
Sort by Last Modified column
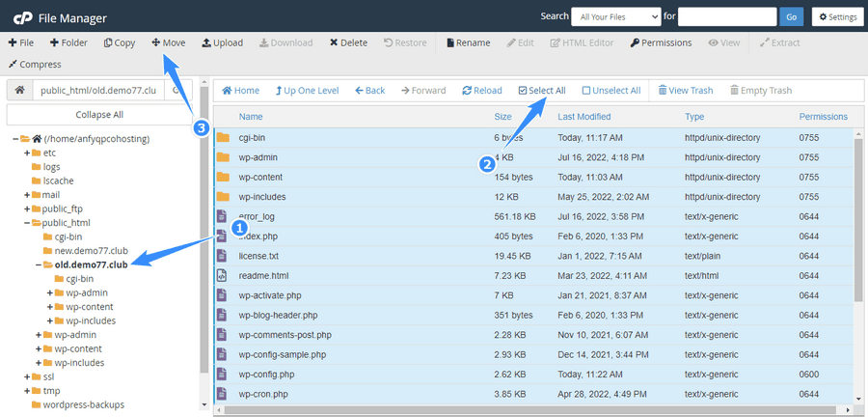click(x=584, y=117)
